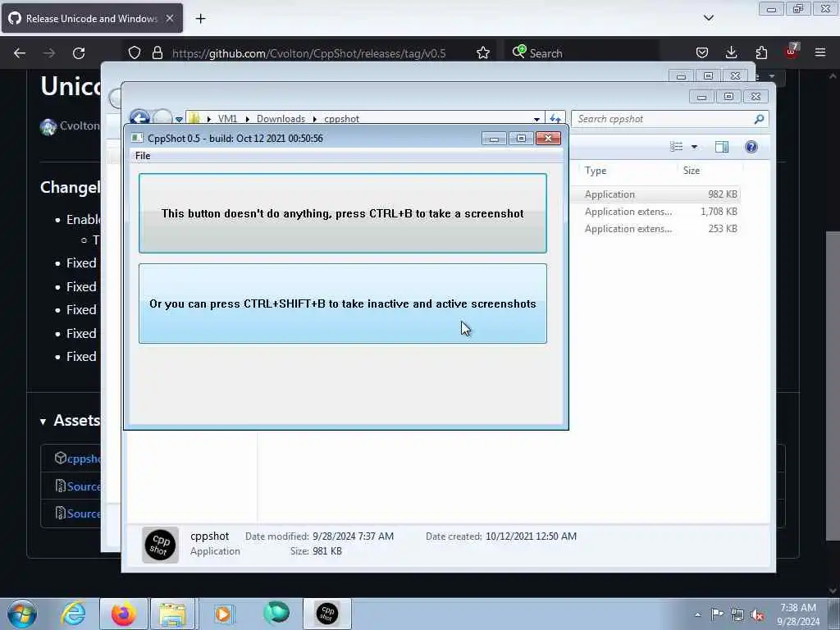
Task: Open Firefox extensions puzzle icon
Action: (761, 52)
